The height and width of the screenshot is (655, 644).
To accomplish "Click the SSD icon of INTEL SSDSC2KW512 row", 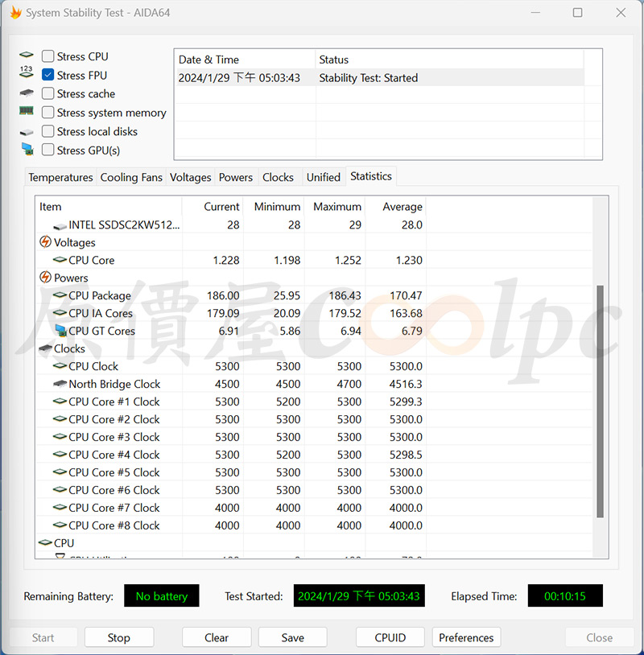I will [x=60, y=226].
